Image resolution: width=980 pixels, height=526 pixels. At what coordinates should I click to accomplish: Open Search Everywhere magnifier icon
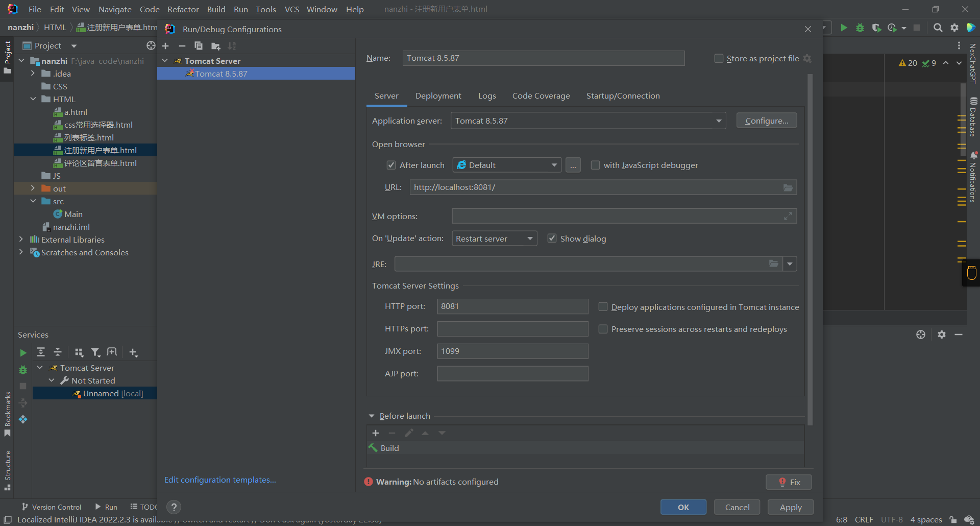point(938,28)
